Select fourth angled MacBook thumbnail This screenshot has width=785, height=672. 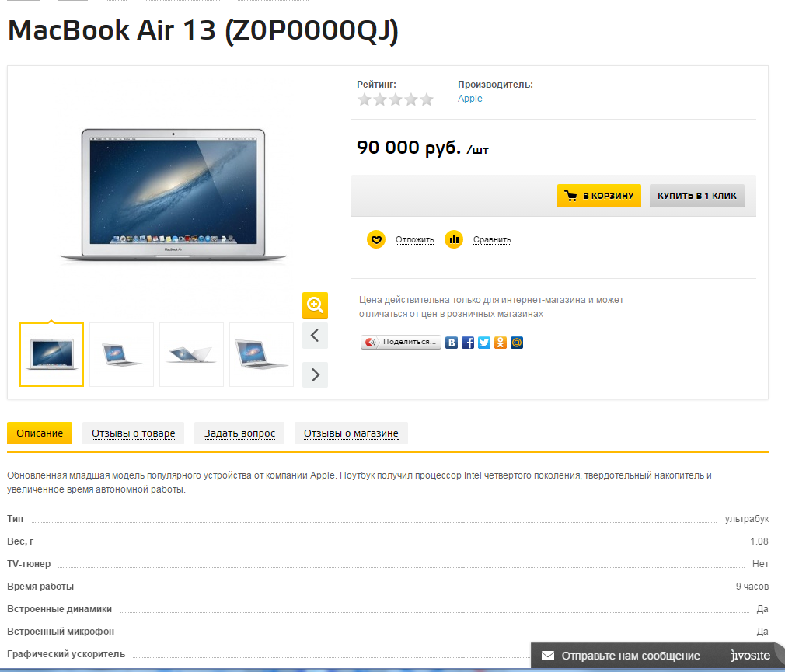(261, 355)
